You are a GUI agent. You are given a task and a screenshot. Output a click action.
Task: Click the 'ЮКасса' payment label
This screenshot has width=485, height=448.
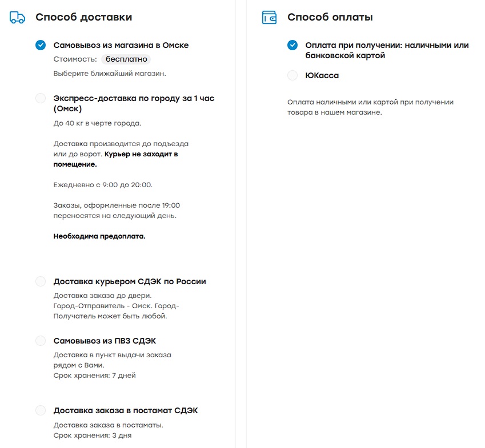(322, 75)
